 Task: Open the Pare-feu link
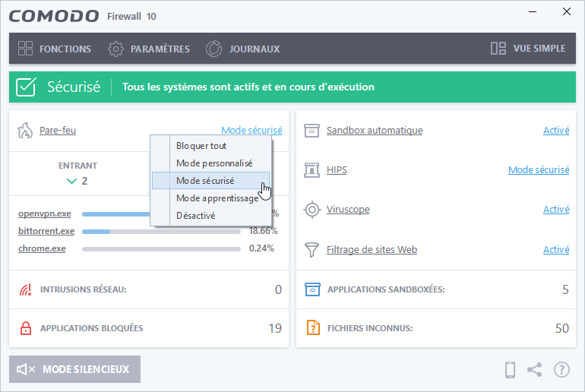pyautogui.click(x=58, y=130)
